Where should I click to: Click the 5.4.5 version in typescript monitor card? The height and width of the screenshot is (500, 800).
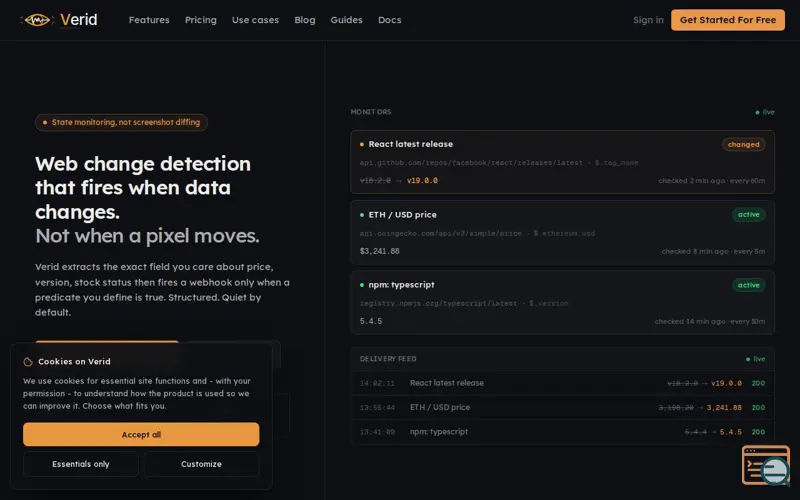coord(371,321)
